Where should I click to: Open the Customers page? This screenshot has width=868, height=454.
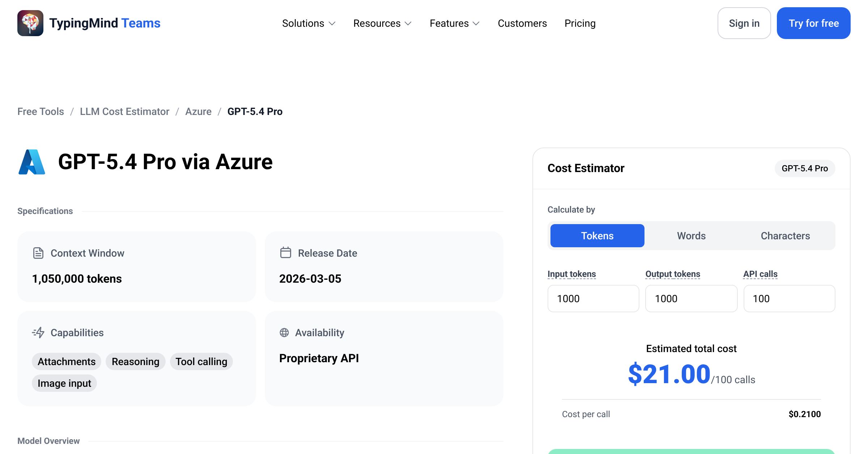(x=522, y=23)
